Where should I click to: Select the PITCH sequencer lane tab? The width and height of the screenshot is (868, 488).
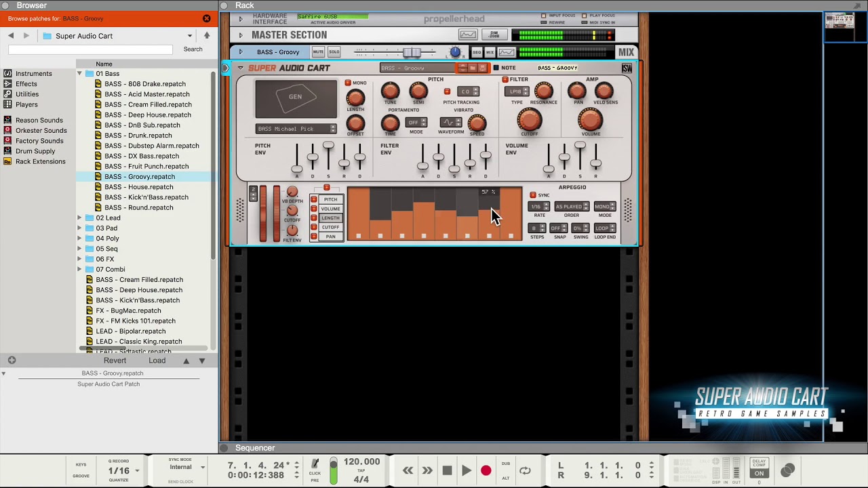[330, 199]
